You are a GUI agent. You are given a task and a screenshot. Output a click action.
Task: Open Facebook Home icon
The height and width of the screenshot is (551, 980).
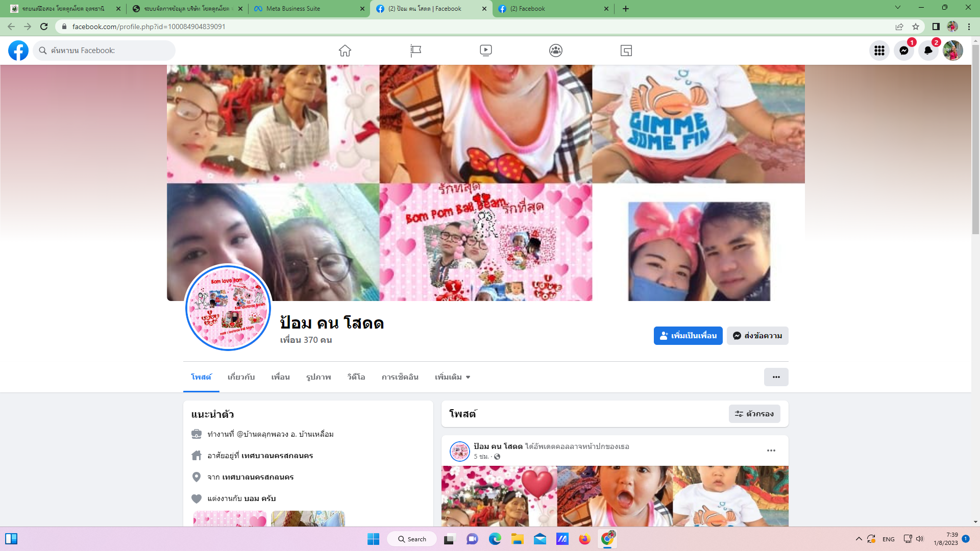coord(345,51)
